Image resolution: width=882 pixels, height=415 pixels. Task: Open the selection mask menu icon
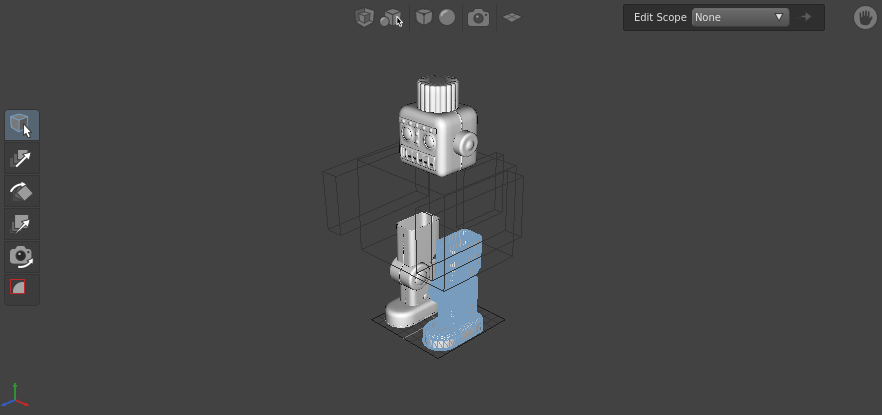pyautogui.click(x=391, y=18)
